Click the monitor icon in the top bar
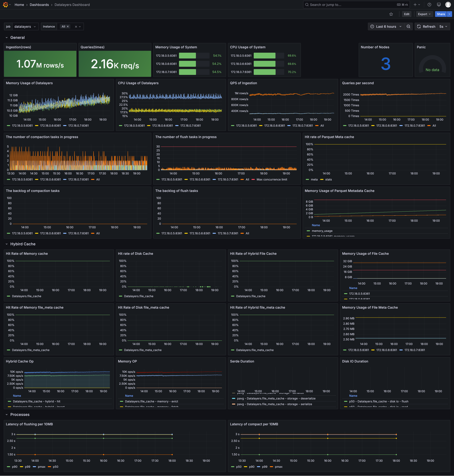This screenshot has width=454, height=476. [x=439, y=5]
